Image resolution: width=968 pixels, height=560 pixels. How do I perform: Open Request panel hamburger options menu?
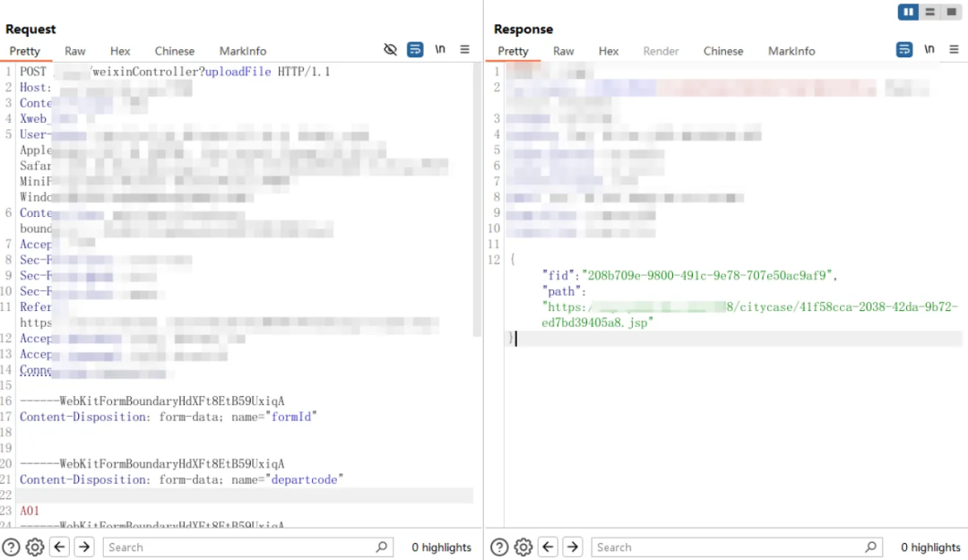[465, 50]
